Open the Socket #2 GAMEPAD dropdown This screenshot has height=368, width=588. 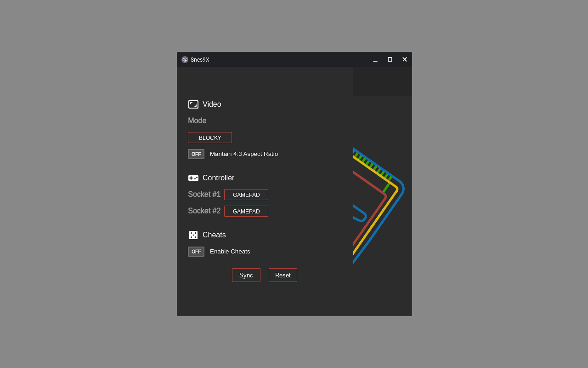(246, 211)
